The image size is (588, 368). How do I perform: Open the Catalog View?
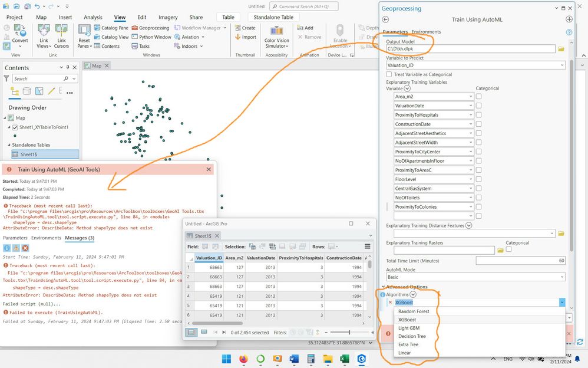[111, 37]
